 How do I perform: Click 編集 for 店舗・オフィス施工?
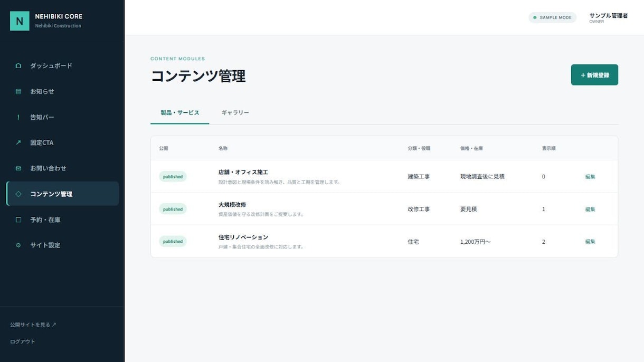[590, 177]
